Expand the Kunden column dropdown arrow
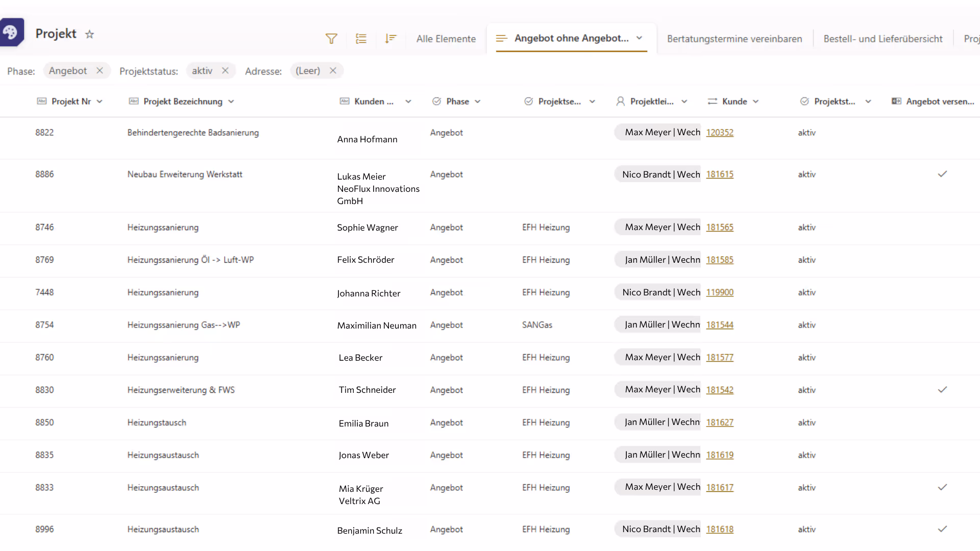The height and width of the screenshot is (551, 980). pos(408,102)
